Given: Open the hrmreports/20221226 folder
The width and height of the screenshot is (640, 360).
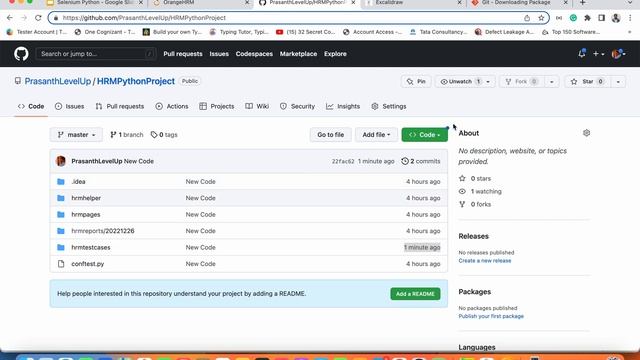Looking at the screenshot, I should tap(103, 231).
